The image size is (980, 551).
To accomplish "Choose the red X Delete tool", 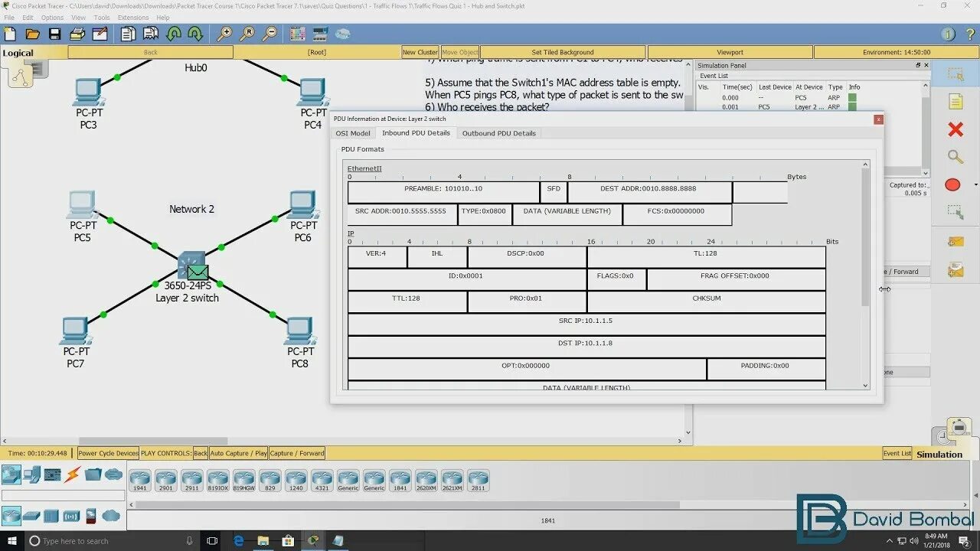I will click(x=955, y=129).
